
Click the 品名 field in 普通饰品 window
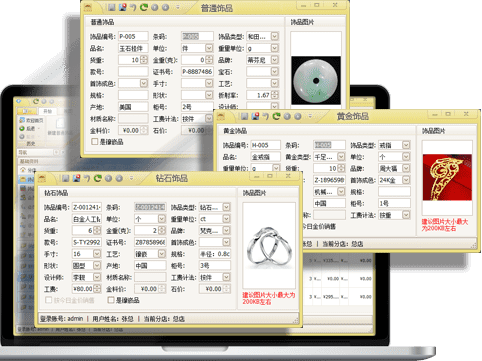pyautogui.click(x=133, y=48)
